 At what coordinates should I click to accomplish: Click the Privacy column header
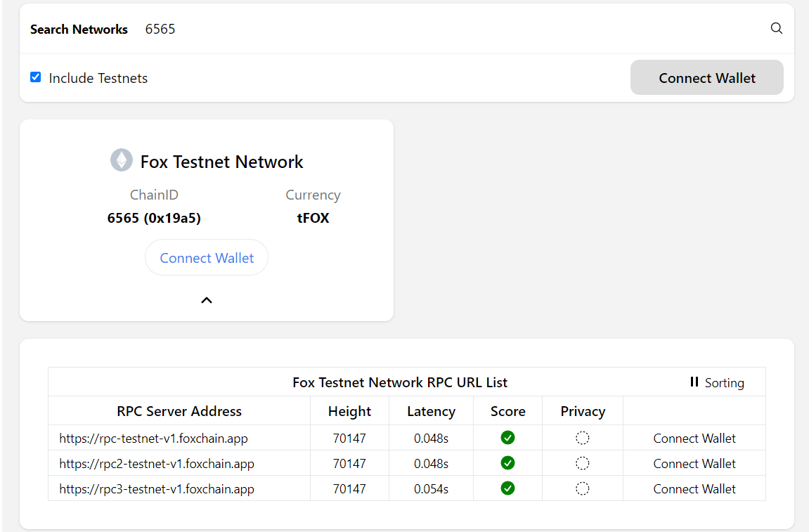coord(583,411)
